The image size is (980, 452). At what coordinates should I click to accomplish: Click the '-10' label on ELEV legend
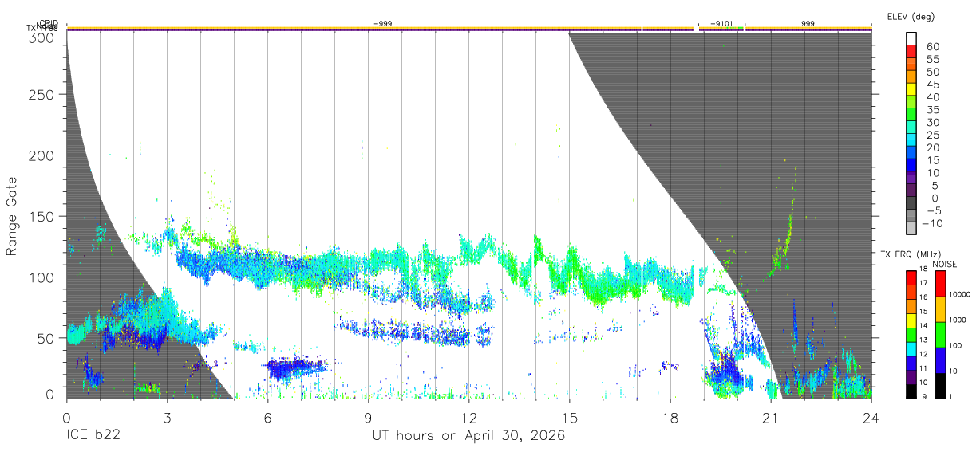click(931, 222)
